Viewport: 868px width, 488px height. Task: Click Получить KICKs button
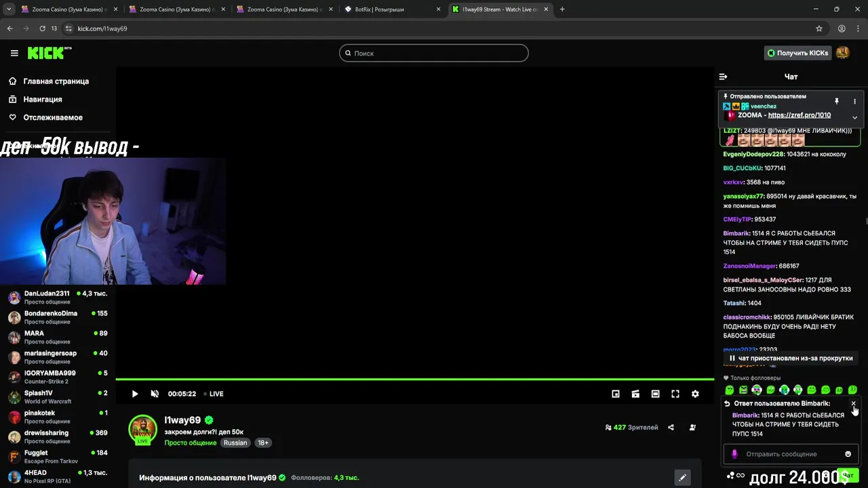tap(797, 53)
